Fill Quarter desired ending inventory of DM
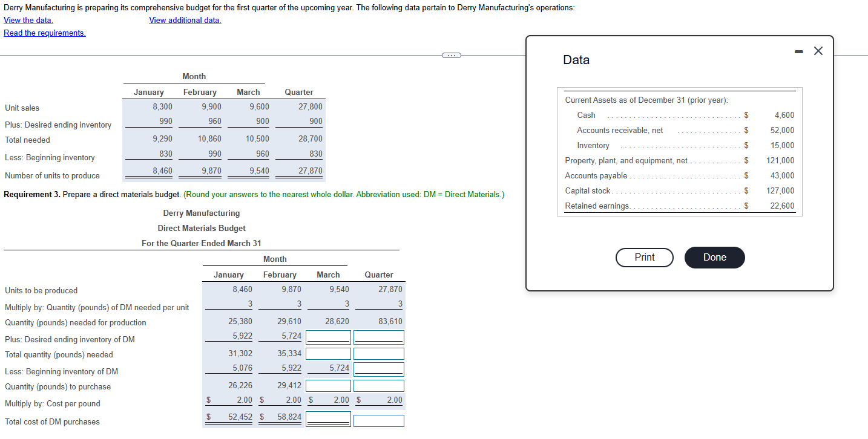Viewport: 868px width, 439px height. click(379, 336)
